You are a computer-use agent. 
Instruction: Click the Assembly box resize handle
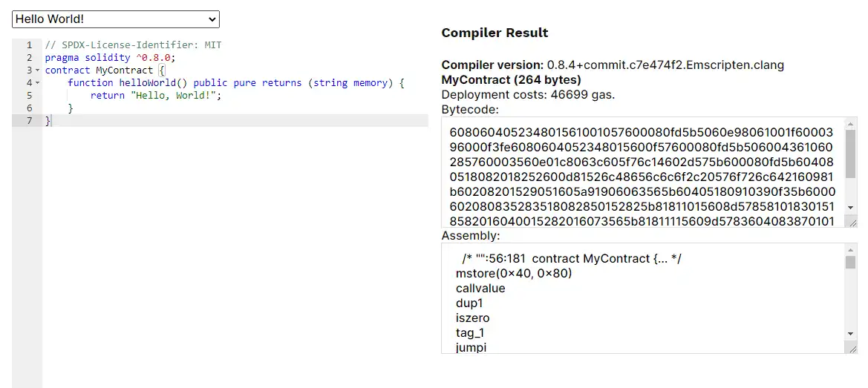click(x=853, y=349)
